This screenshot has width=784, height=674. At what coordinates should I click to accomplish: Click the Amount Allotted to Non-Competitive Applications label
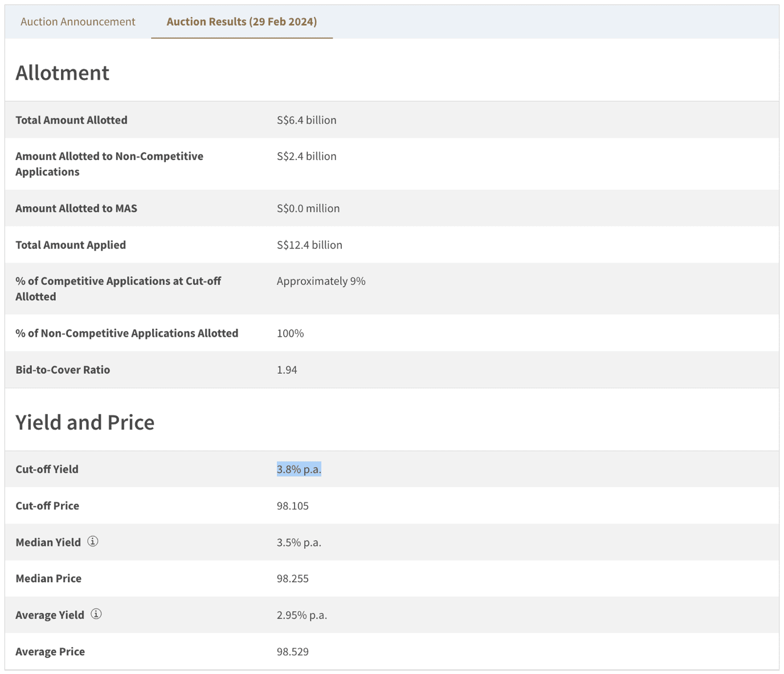point(109,164)
